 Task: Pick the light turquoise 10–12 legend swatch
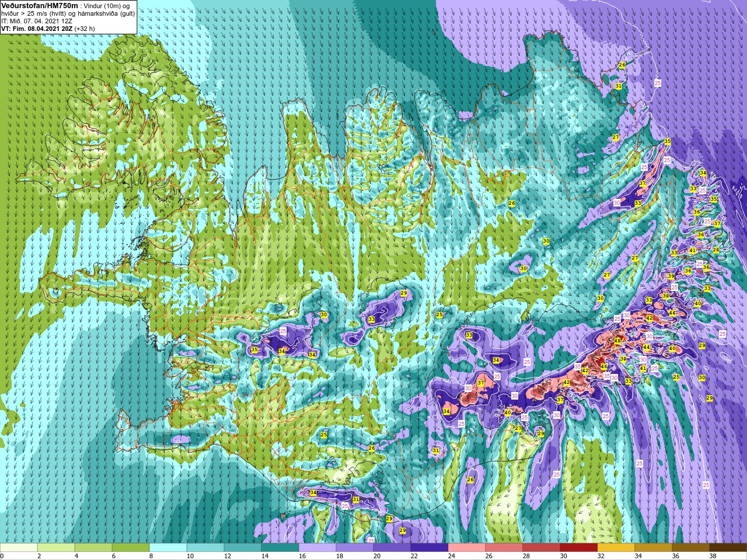[205, 548]
